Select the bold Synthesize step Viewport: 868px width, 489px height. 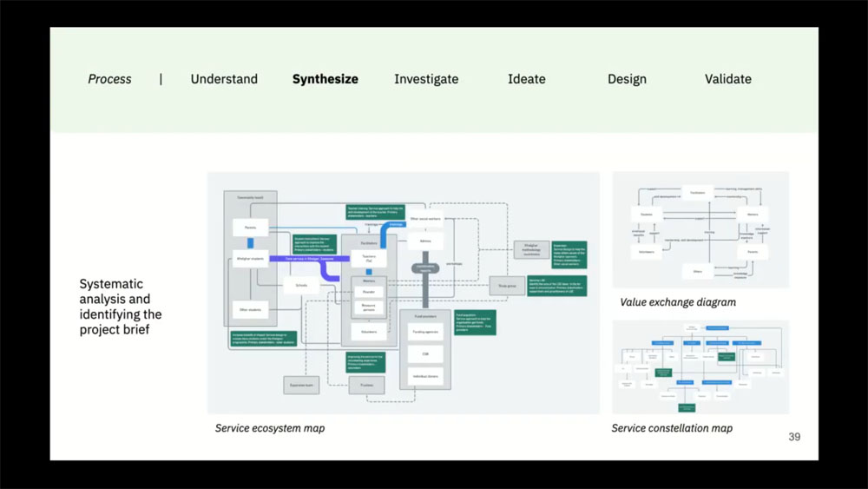point(325,79)
